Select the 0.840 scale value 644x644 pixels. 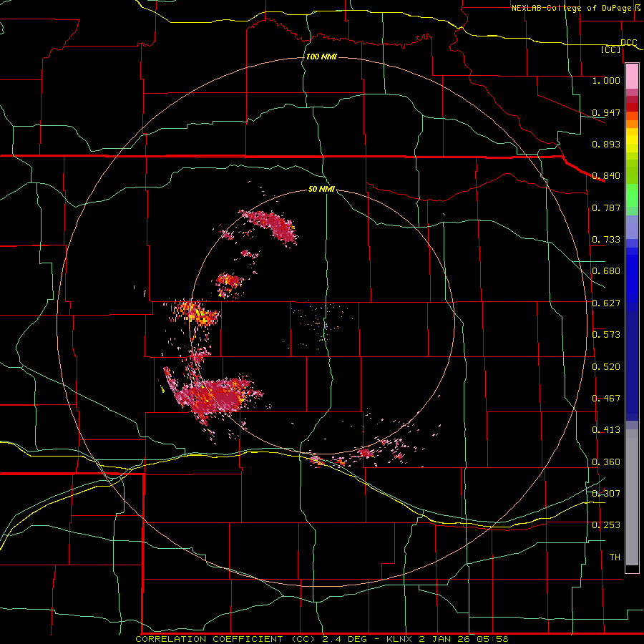(606, 176)
